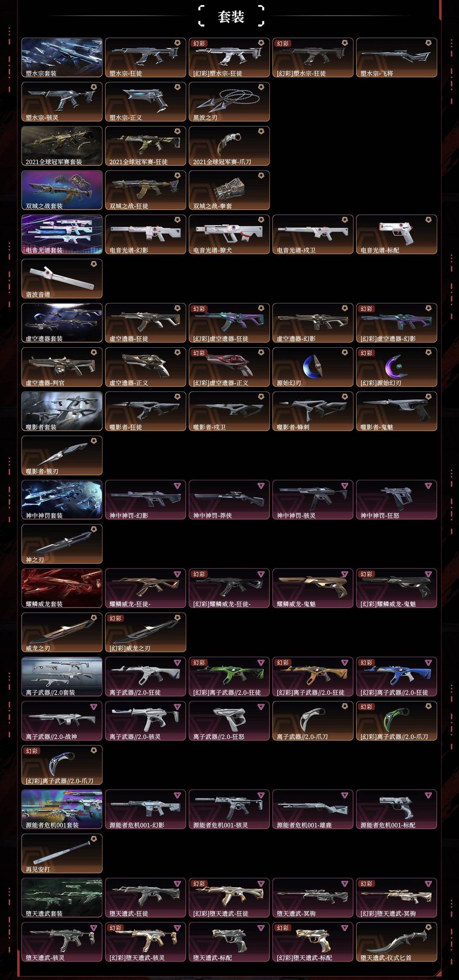The width and height of the screenshot is (459, 980).
Task: Choose the 2021全球冠军赛-爪刀 karambit icon
Action: click(x=229, y=146)
